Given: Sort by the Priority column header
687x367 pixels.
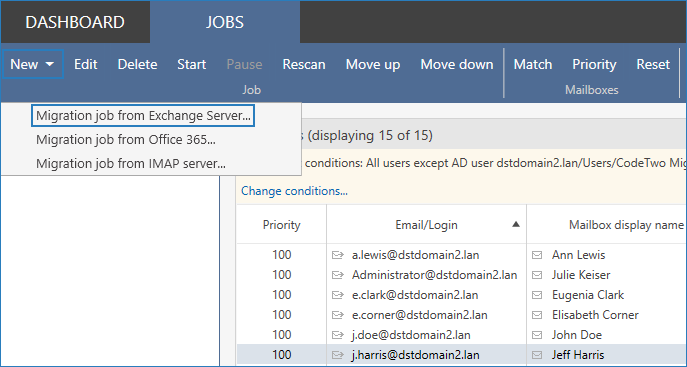Looking at the screenshot, I should coord(281,225).
